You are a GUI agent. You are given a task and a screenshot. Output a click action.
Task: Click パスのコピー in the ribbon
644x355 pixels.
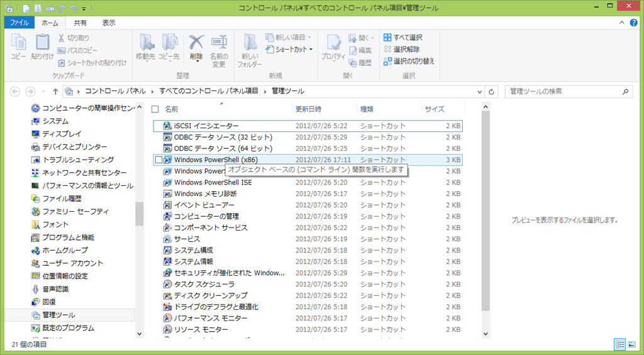77,50
